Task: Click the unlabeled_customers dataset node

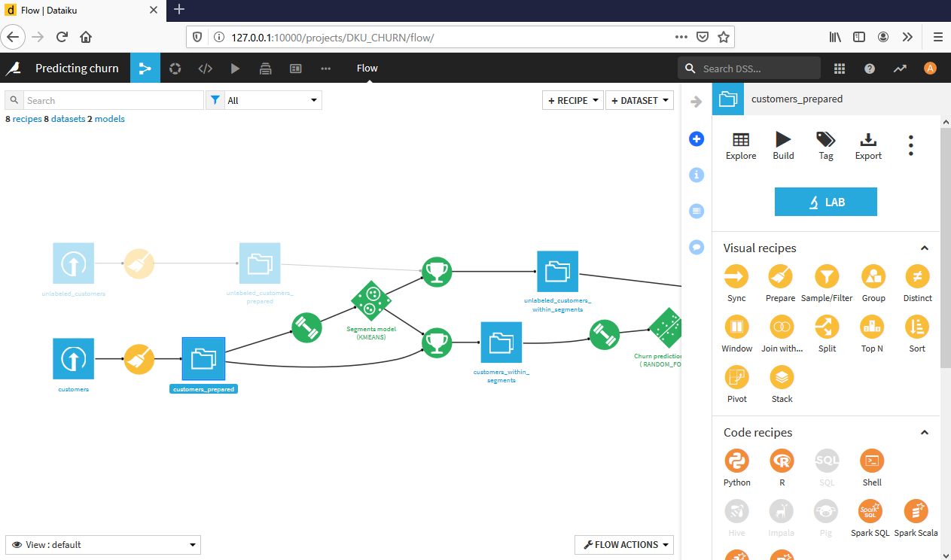Action: [73, 263]
